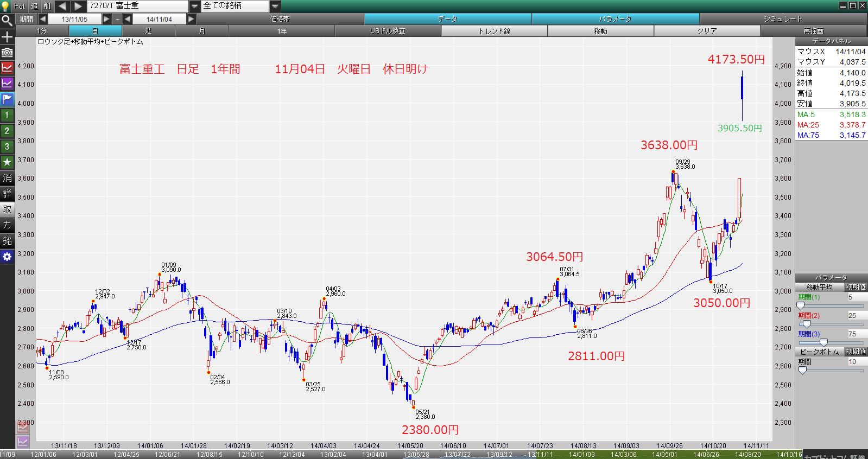
Task: Switch to 1分 one-minute timeframe
Action: coord(42,31)
